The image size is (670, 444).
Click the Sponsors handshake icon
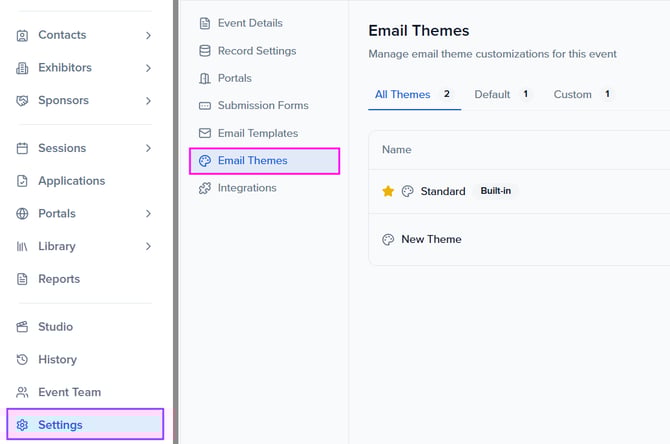point(22,101)
